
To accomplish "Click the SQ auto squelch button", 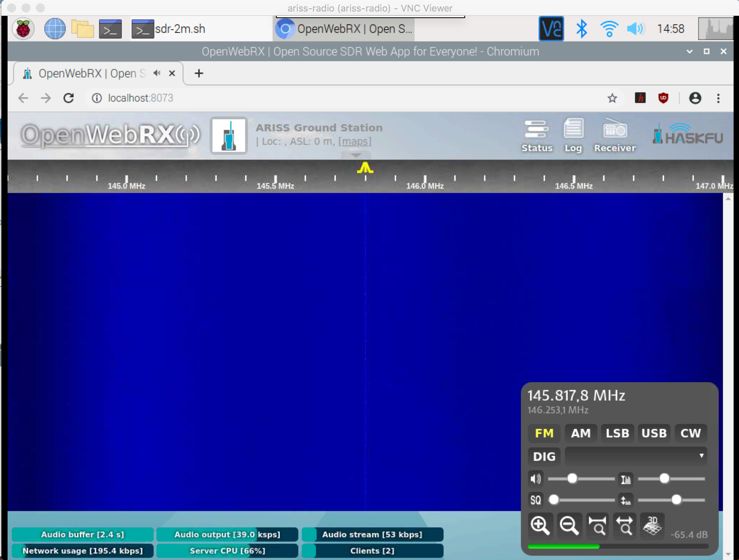I will 536,500.
